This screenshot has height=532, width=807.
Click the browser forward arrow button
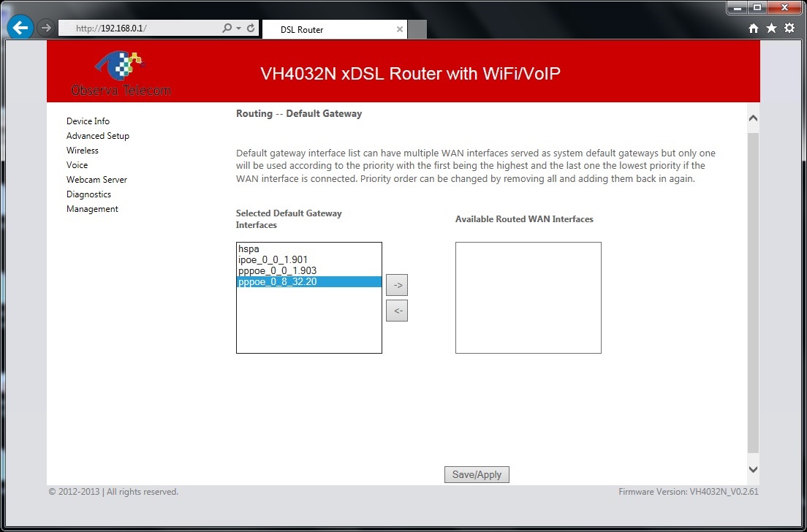[46, 28]
